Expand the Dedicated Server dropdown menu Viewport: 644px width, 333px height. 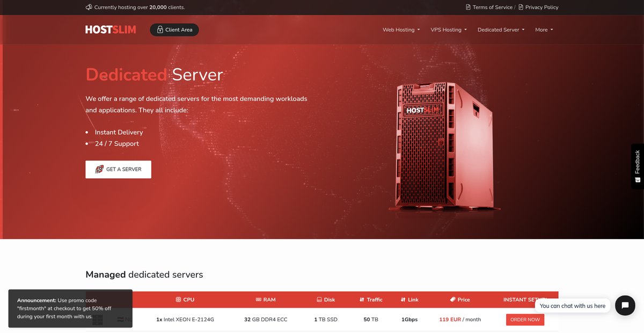[501, 30]
